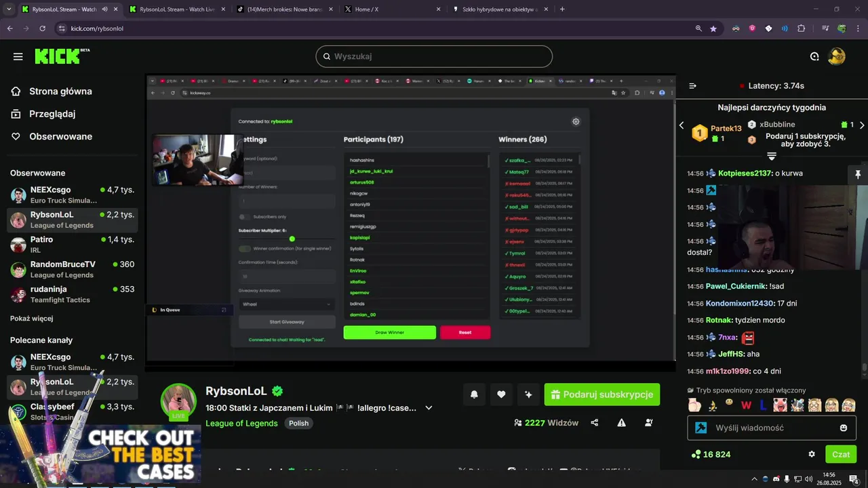Open the Kick hamburger sidebar menu
The height and width of the screenshot is (488, 868).
[x=18, y=57]
